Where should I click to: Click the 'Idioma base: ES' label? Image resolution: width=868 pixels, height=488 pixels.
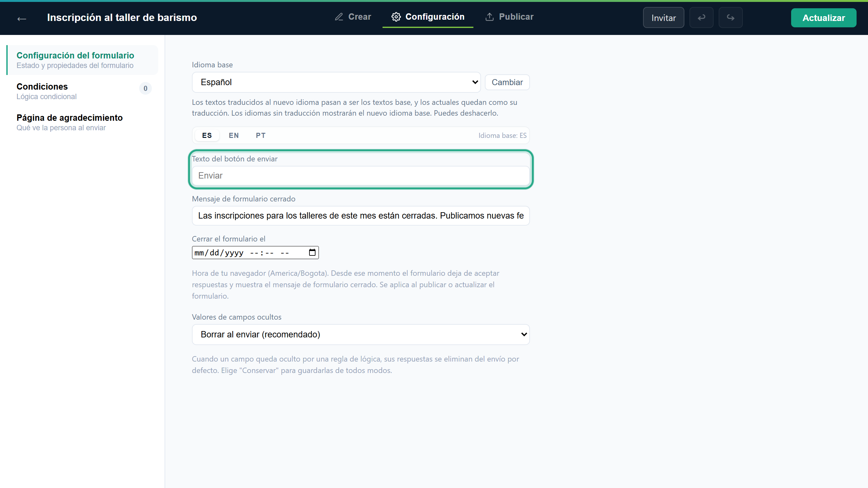[502, 135]
